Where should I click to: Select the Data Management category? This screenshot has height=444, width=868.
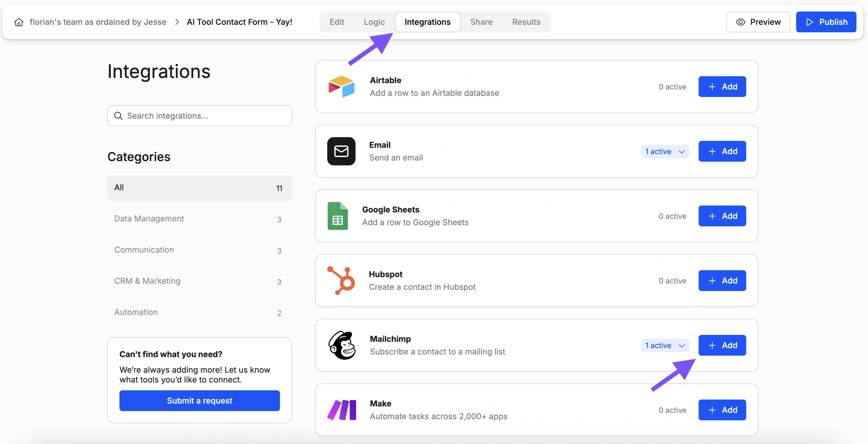click(149, 219)
